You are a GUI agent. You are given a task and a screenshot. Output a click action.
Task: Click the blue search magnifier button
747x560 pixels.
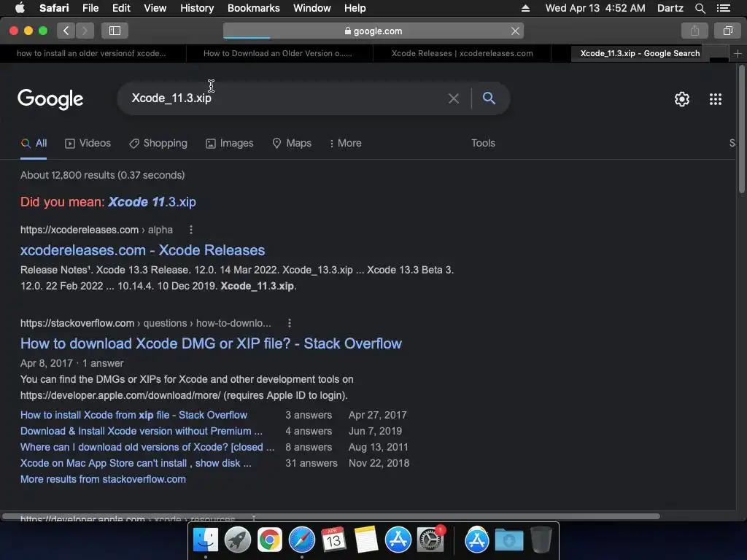coord(489,98)
